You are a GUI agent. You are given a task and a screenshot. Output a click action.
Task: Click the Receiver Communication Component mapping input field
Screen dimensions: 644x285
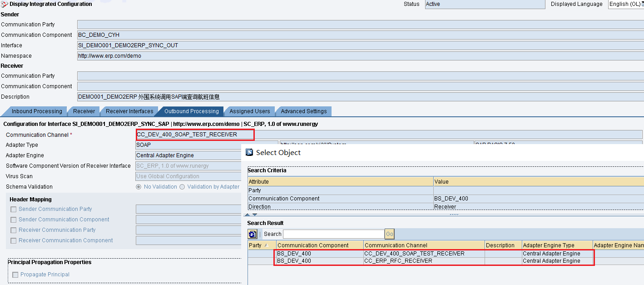tap(188, 240)
